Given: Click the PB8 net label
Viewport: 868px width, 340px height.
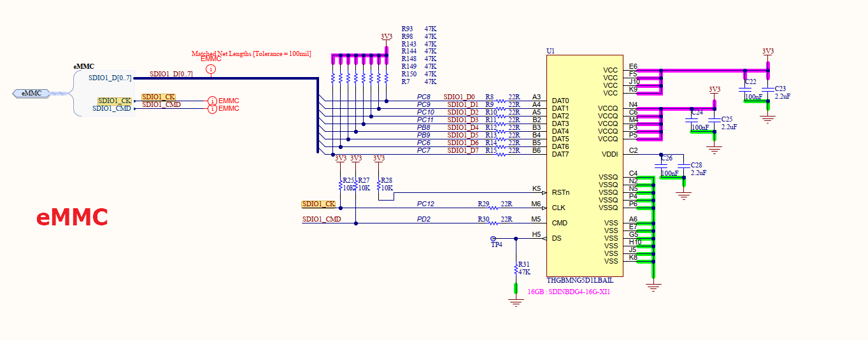Looking at the screenshot, I should tap(424, 127).
